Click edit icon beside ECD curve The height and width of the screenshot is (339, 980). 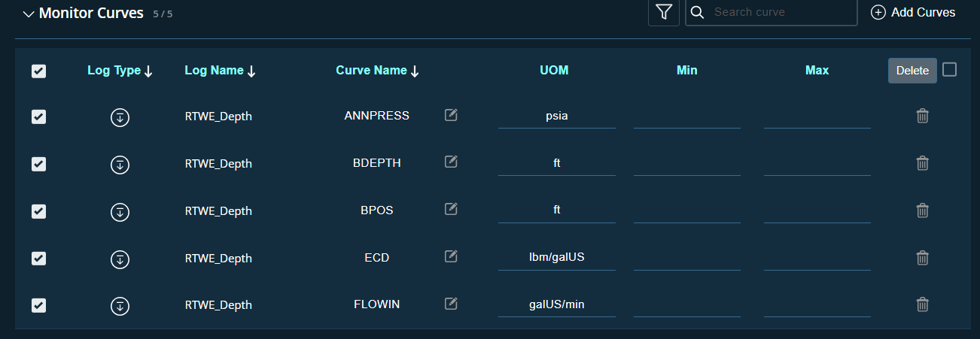451,256
